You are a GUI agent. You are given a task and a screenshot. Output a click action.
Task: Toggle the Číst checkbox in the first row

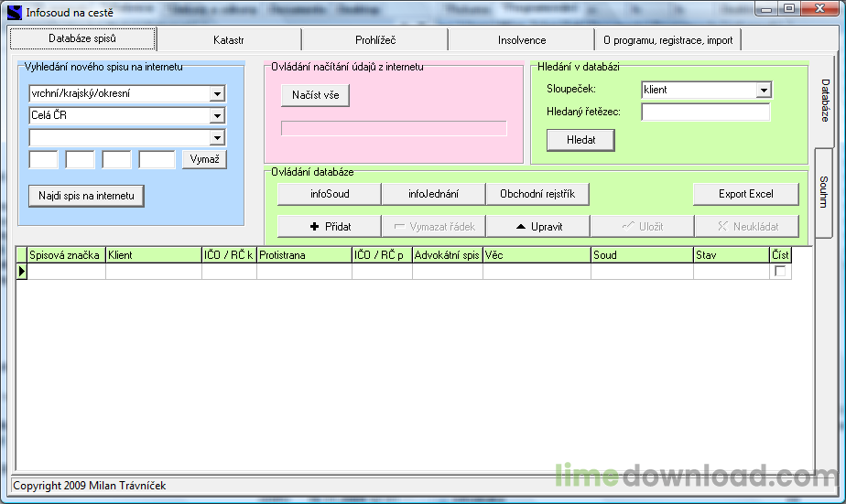[x=780, y=271]
